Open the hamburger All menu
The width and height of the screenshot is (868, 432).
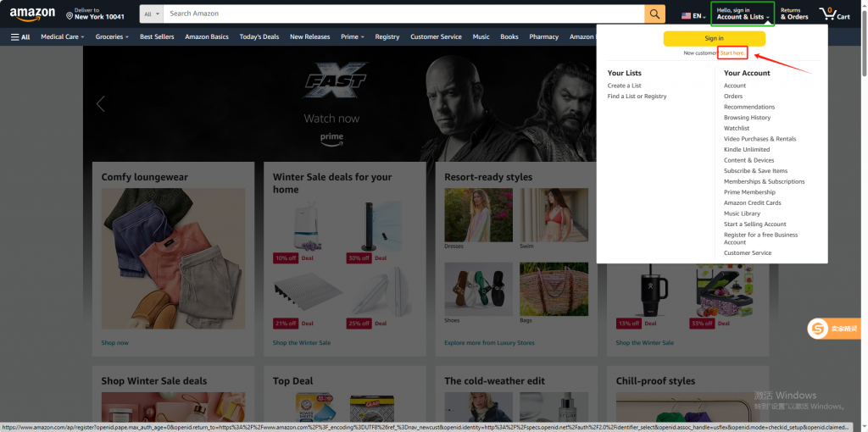tap(20, 37)
